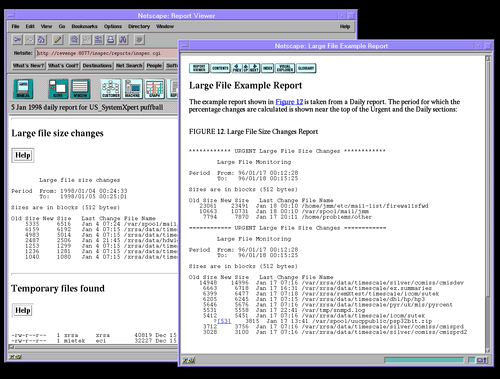Open the Go menu
Screen dimensions: 500x379
click(62, 26)
